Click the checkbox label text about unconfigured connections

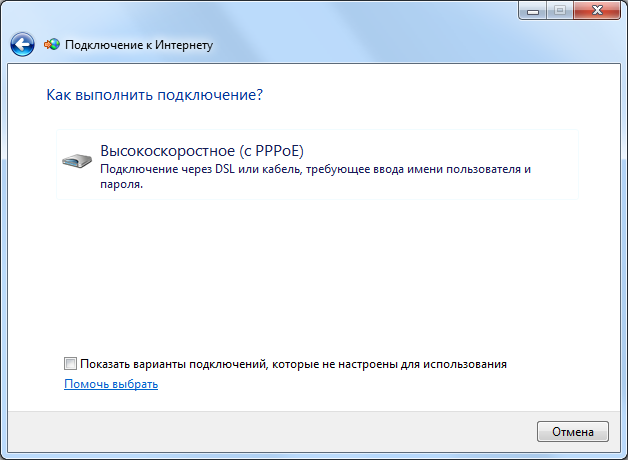click(x=293, y=364)
